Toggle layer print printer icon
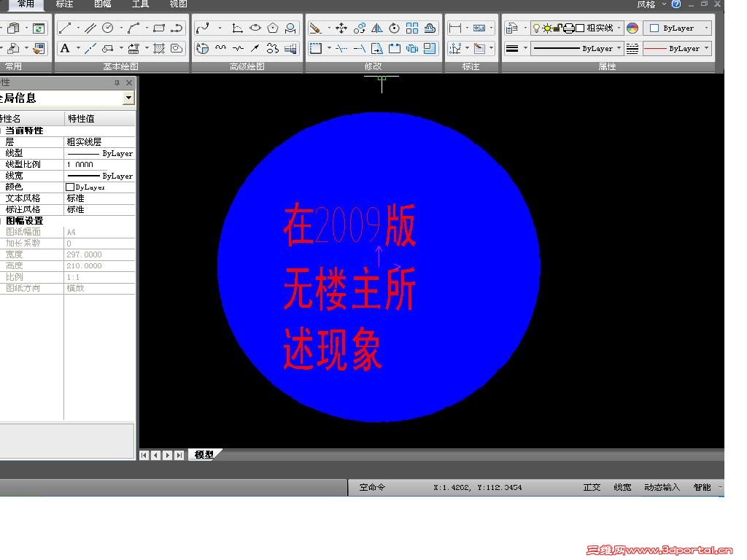The height and width of the screenshot is (560, 747). (x=569, y=28)
